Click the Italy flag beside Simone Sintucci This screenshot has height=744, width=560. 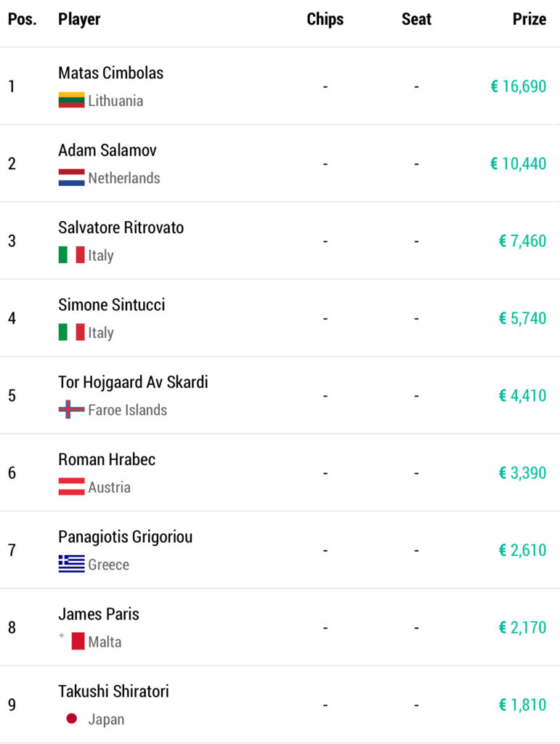(x=71, y=333)
